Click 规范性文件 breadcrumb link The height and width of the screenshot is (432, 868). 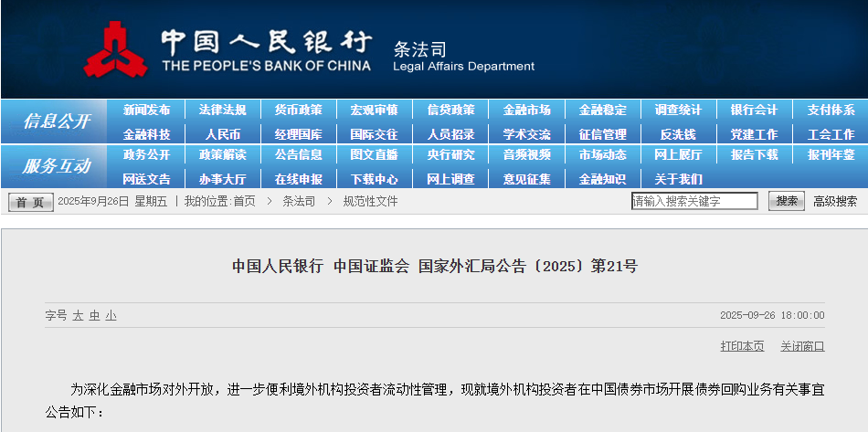pos(370,201)
